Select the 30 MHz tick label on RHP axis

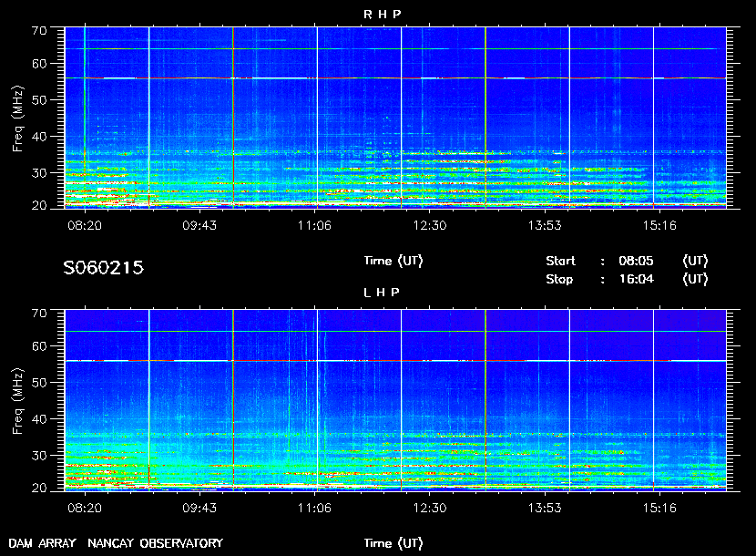click(x=39, y=173)
